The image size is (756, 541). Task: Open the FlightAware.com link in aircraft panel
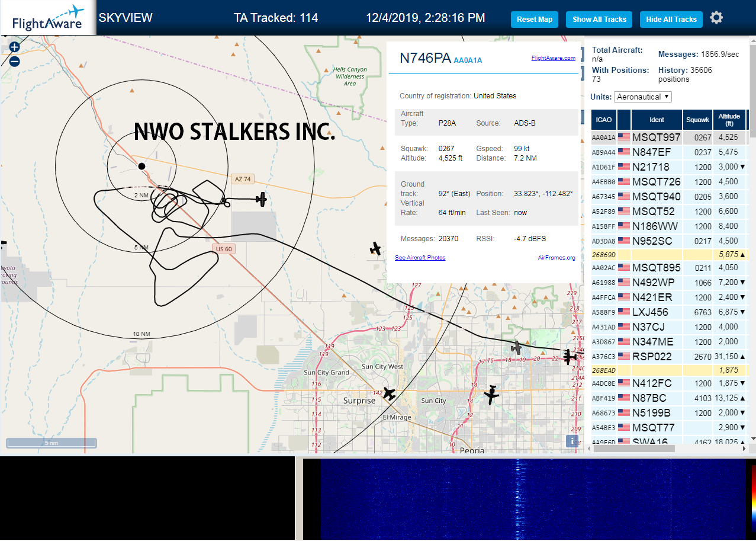click(x=554, y=58)
